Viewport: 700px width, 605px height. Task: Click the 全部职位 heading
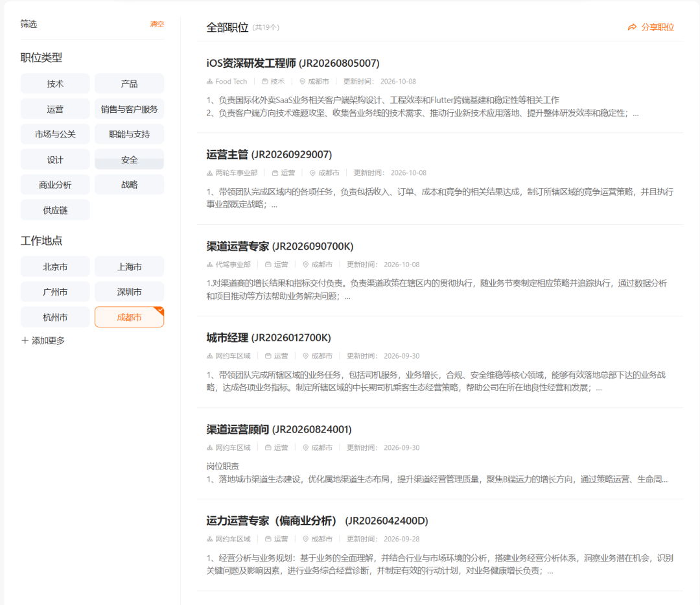227,28
